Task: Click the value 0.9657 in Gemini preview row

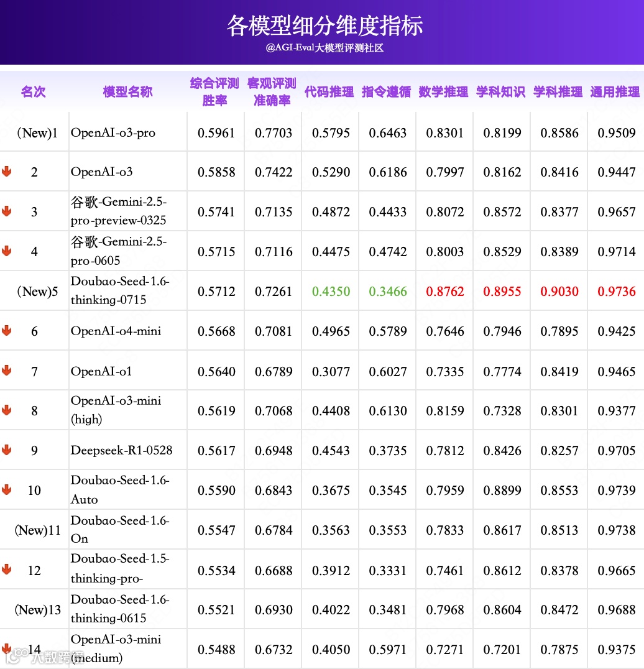Action: coord(616,211)
